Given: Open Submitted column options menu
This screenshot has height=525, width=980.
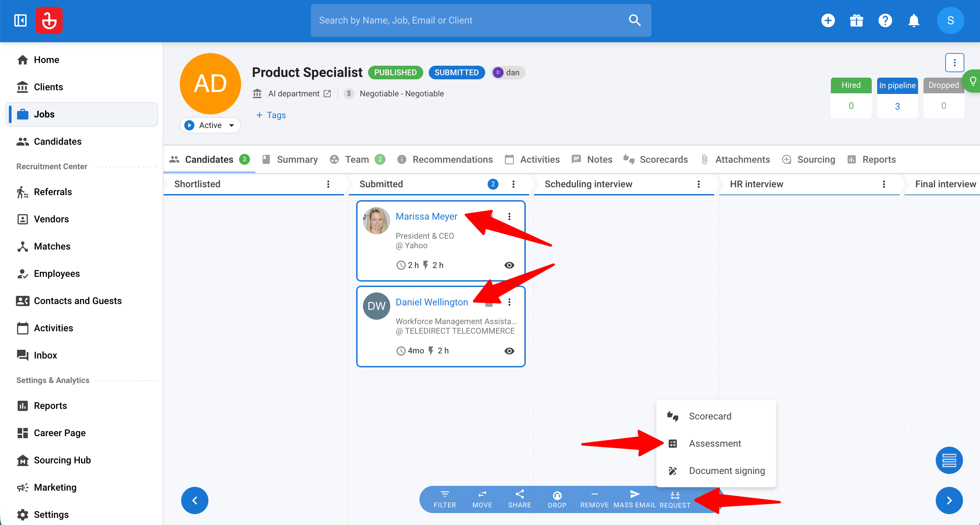Looking at the screenshot, I should (513, 184).
